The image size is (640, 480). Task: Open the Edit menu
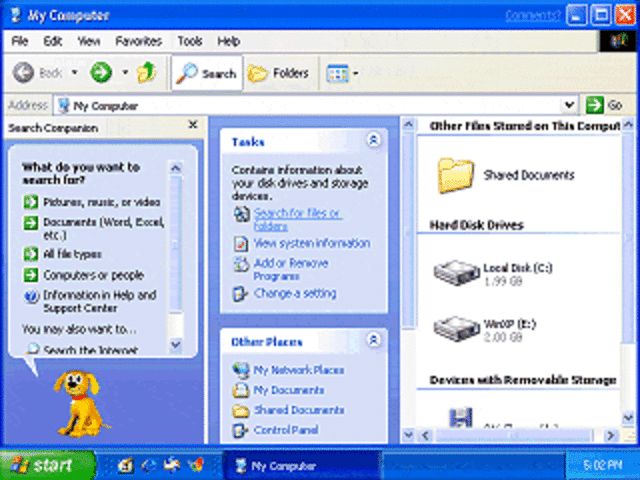(53, 41)
